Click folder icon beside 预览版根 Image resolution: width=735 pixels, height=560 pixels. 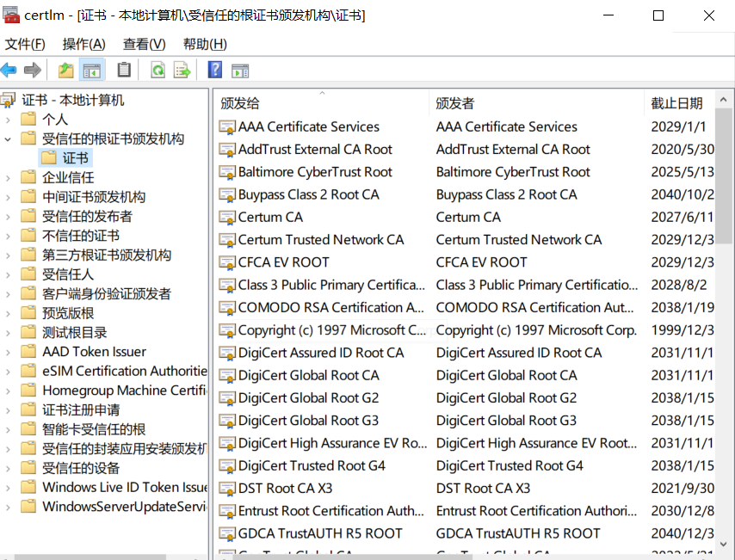[28, 312]
